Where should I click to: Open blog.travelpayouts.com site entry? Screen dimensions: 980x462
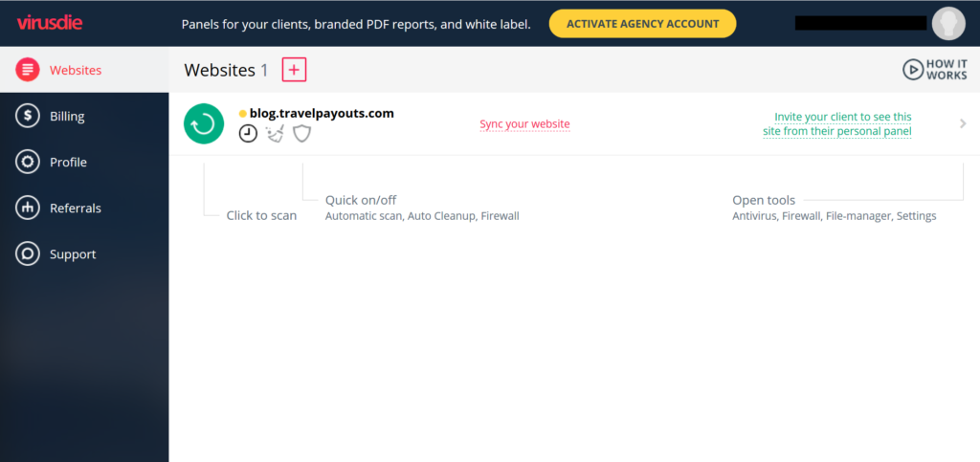322,113
